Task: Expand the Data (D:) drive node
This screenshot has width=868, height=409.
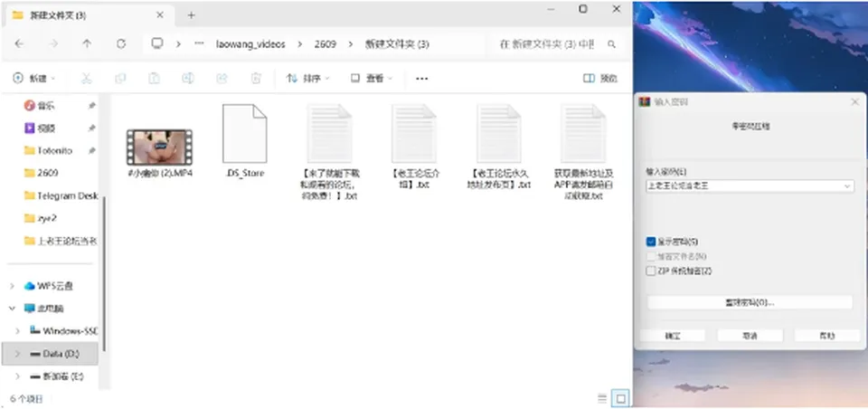Action: click(x=18, y=354)
